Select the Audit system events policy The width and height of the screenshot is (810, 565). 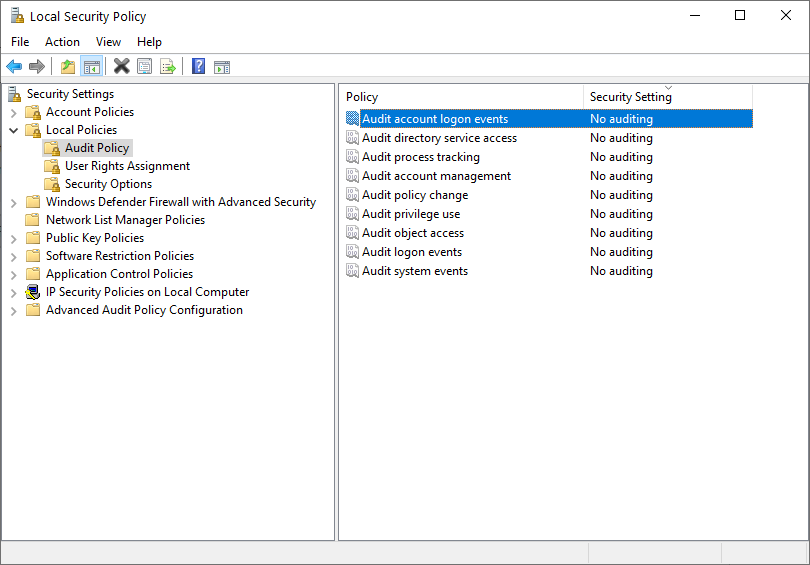click(x=549, y=271)
